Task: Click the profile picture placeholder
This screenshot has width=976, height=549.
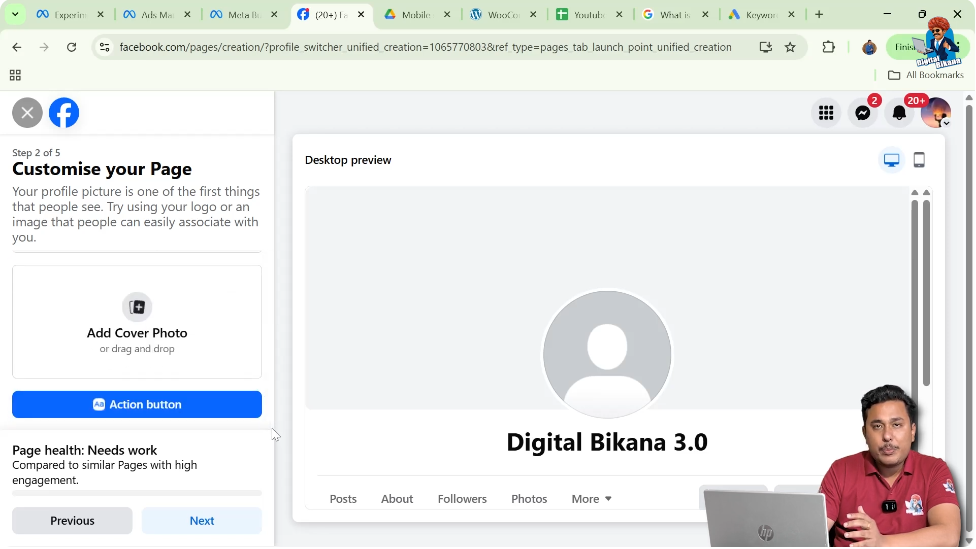Action: point(607,354)
